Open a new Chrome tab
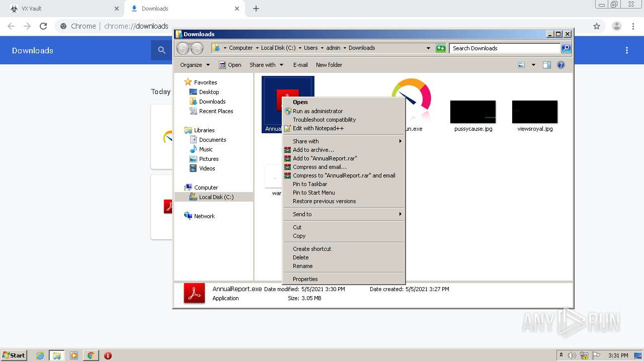 (x=256, y=9)
